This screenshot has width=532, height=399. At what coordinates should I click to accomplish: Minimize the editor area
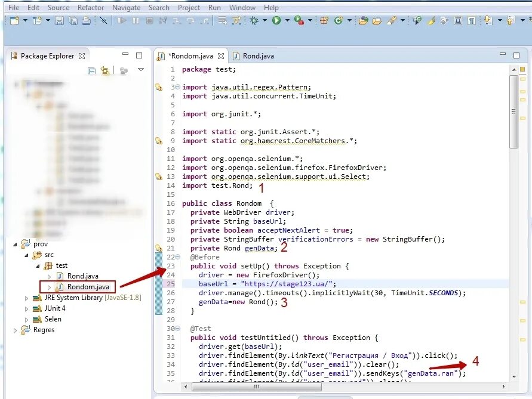point(503,54)
